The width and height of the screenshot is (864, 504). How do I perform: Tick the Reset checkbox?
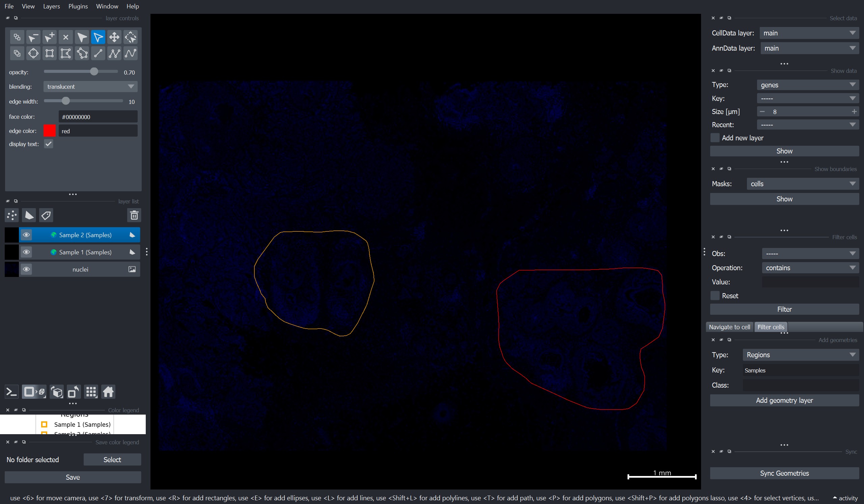click(715, 296)
